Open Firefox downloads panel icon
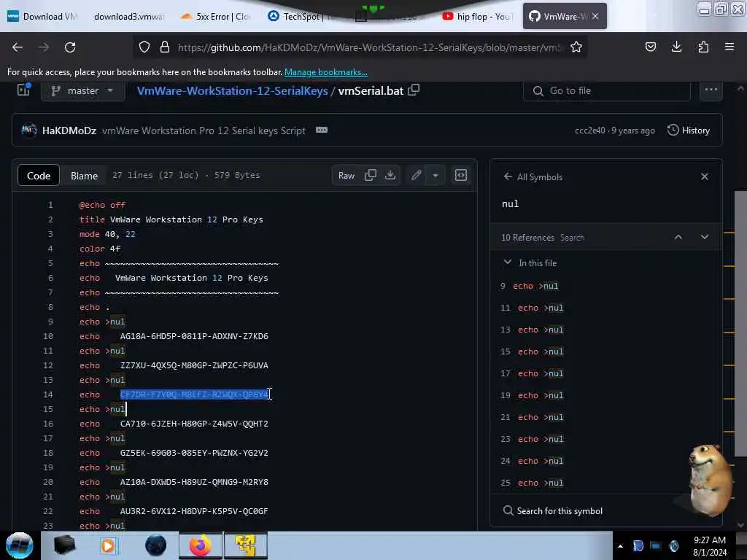Viewport: 747px width, 560px height. (x=676, y=47)
